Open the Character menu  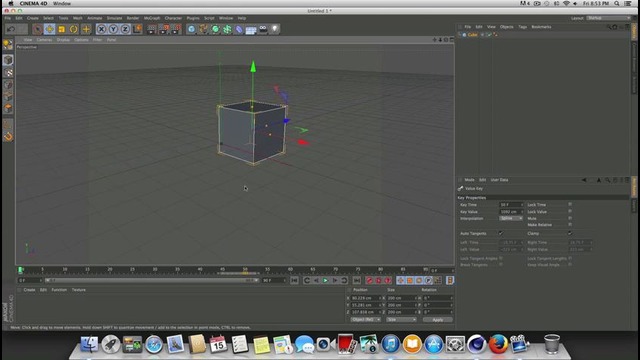coord(173,18)
